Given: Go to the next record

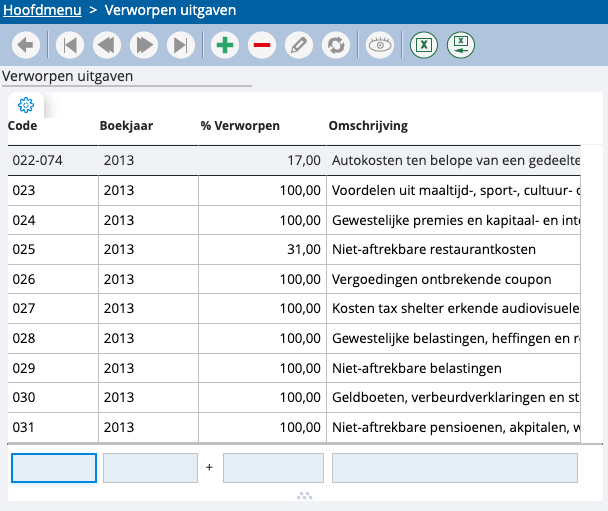Looking at the screenshot, I should coord(143,45).
